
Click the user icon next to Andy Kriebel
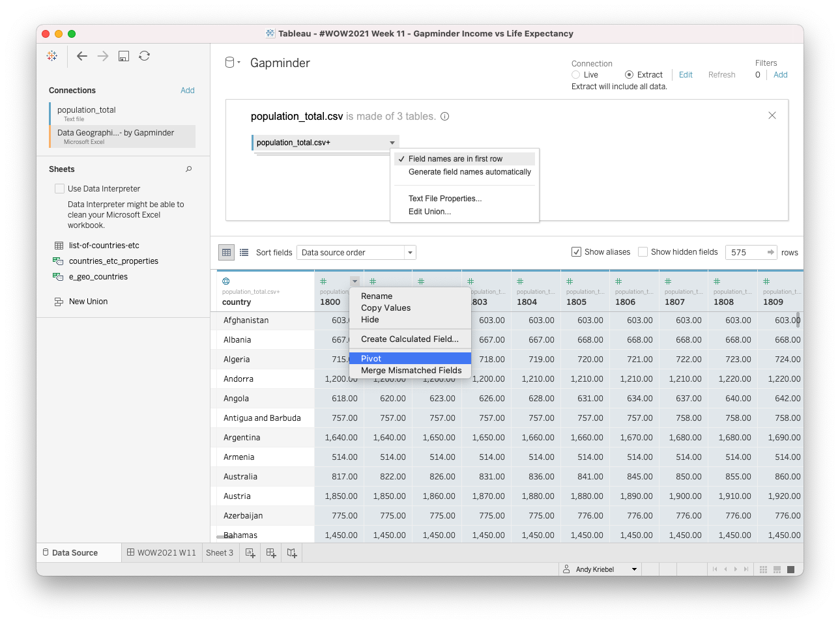pyautogui.click(x=567, y=569)
